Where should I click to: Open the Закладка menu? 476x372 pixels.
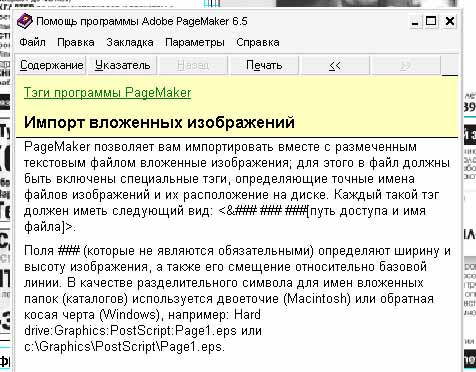pyautogui.click(x=130, y=42)
